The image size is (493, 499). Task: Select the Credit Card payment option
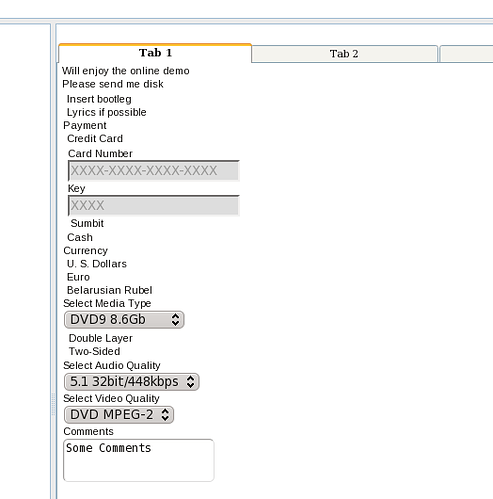(x=95, y=138)
